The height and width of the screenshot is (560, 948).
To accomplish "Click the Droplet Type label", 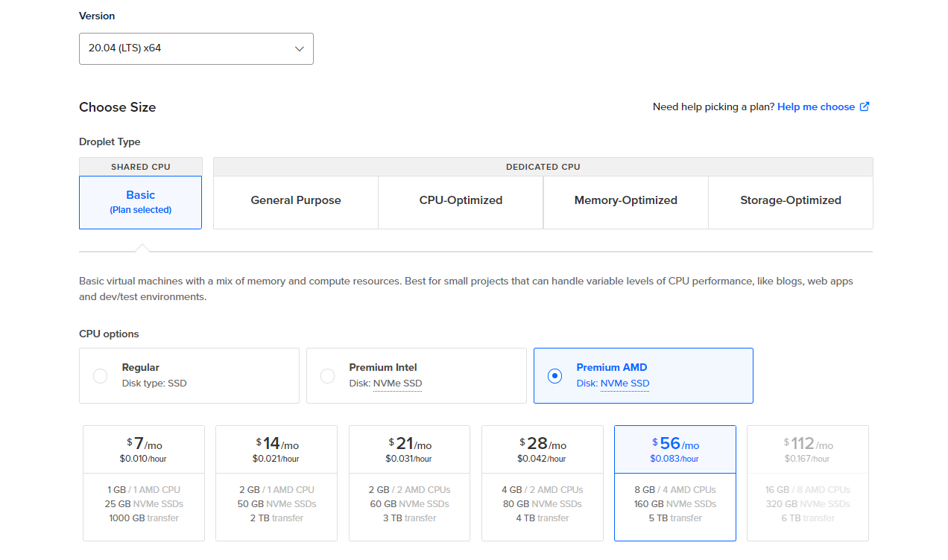I will click(x=110, y=141).
